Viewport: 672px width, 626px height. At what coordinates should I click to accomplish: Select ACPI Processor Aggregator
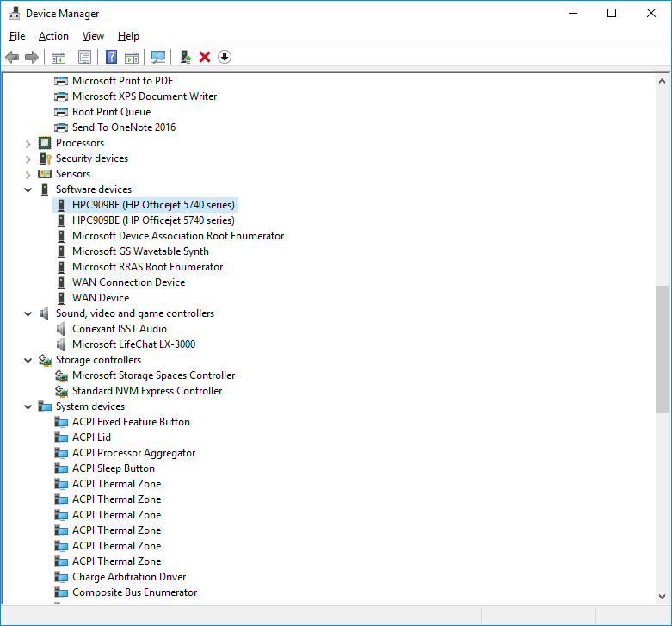[x=133, y=453]
